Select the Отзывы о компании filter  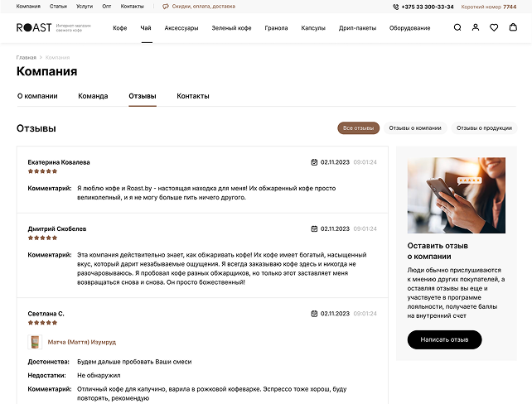coord(415,128)
